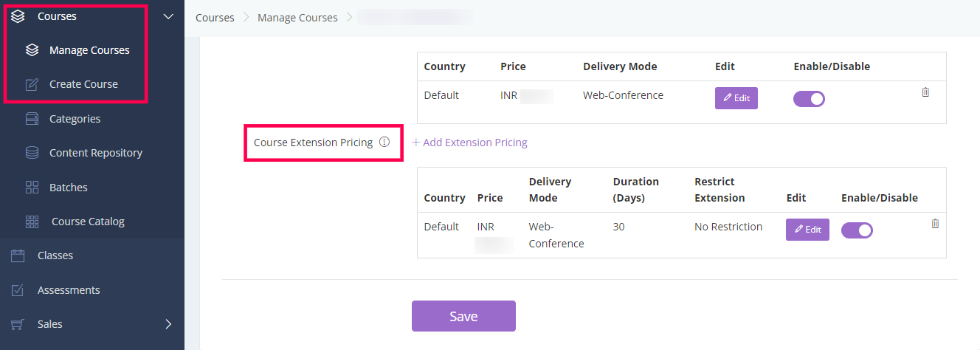Delete the 30-day extension pricing row
Screen dimensions: 980x350
pyautogui.click(x=935, y=223)
